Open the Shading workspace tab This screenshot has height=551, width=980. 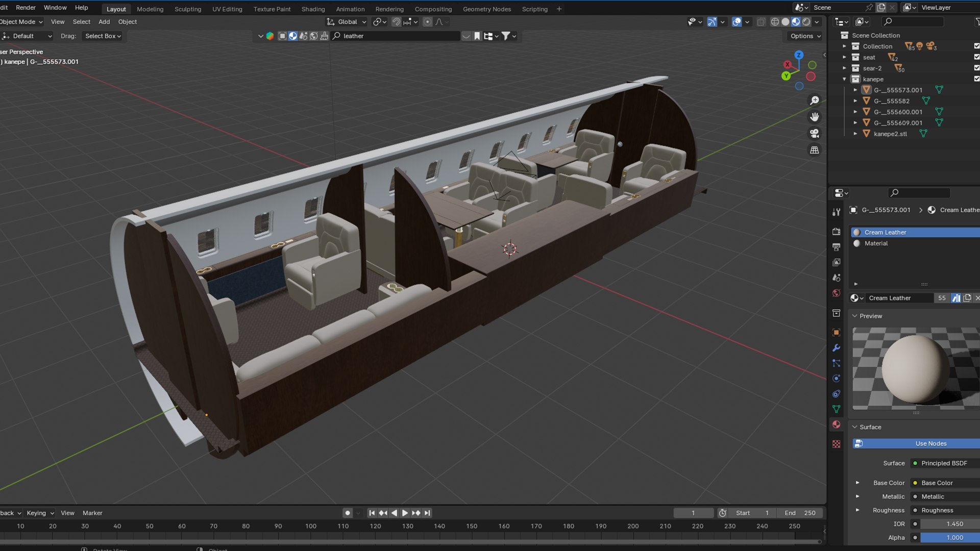(x=313, y=9)
